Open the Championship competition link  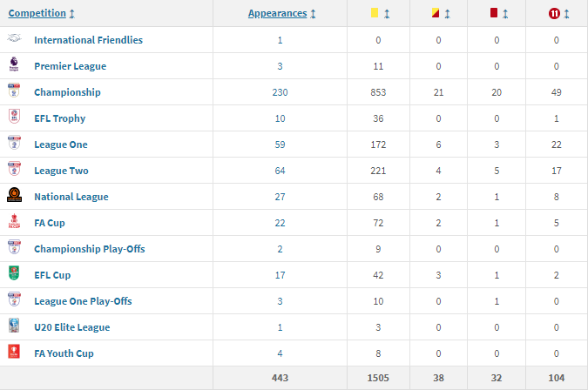coord(67,92)
